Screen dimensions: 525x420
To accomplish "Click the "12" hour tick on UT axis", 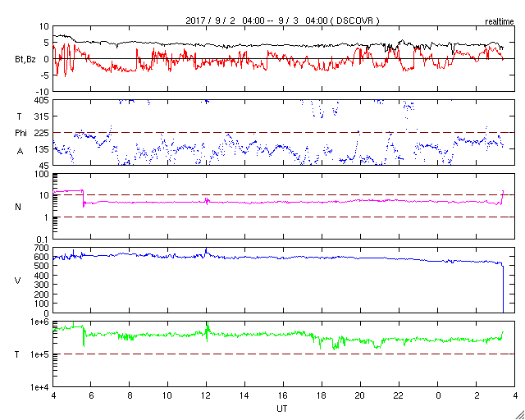I will point(206,396).
